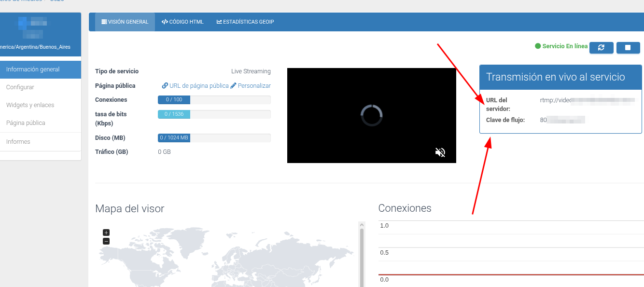Image resolution: width=644 pixels, height=287 pixels.
Task: Click the Live Streaming service type value
Action: click(251, 71)
